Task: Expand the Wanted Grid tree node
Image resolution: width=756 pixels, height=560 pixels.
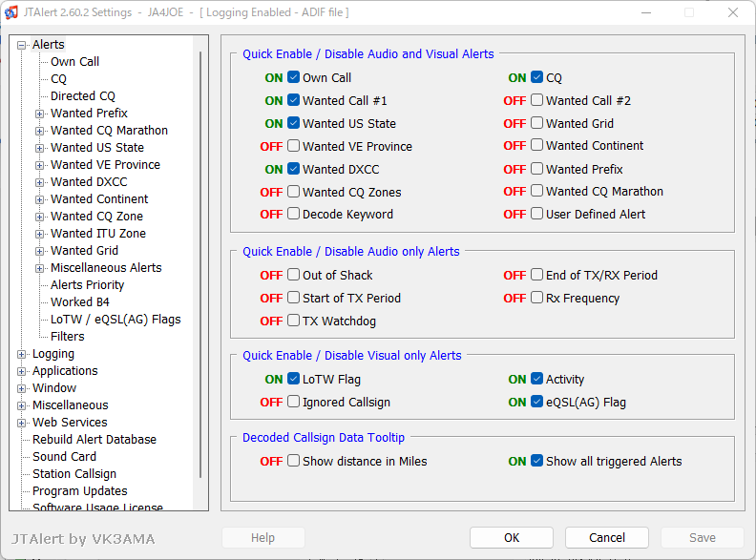Action: point(39,251)
